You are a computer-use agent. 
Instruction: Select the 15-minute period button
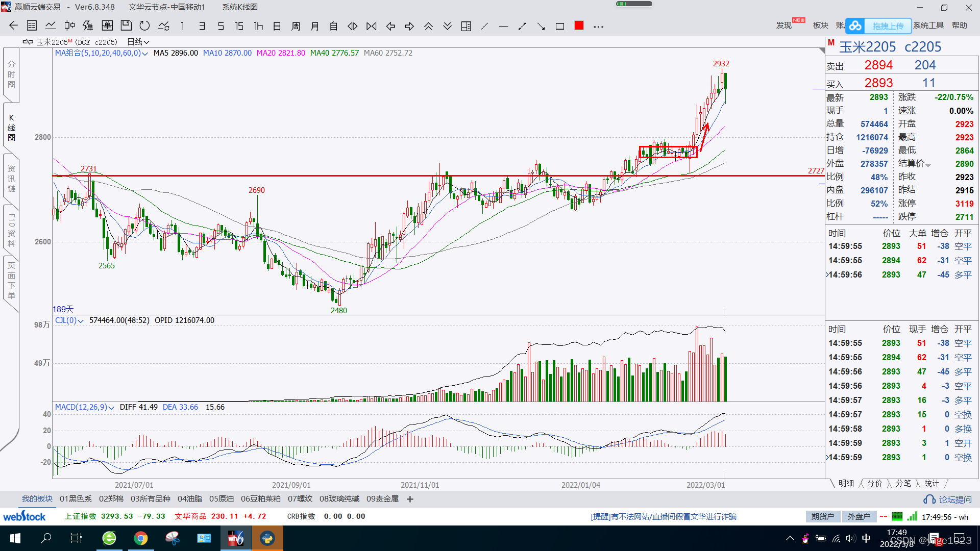coord(239,26)
